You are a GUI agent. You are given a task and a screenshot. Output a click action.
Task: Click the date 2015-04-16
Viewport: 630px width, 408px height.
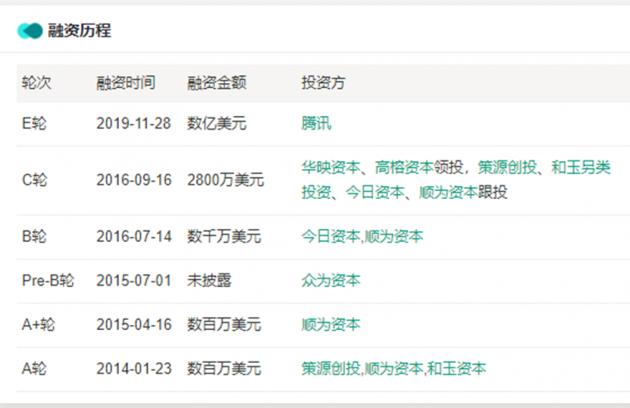[x=134, y=325]
